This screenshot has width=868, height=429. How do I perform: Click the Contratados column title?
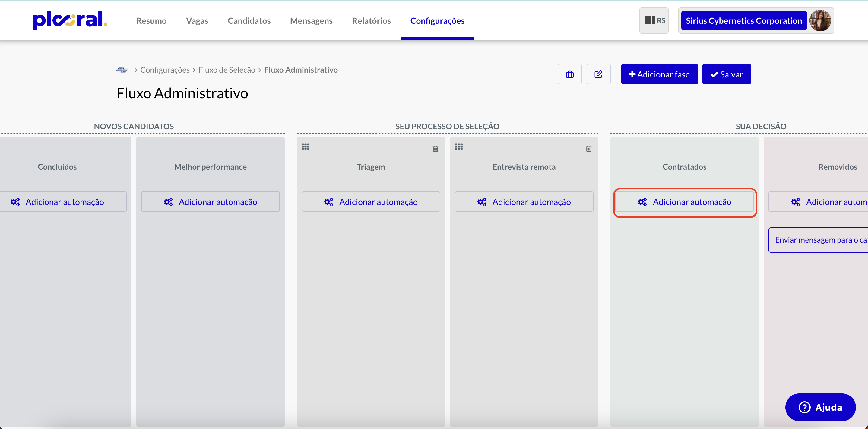pyautogui.click(x=684, y=167)
